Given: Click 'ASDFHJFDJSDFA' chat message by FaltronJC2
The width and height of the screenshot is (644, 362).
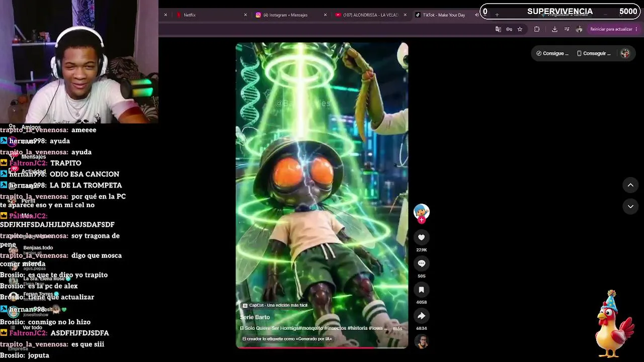Looking at the screenshot, I should (x=79, y=333).
